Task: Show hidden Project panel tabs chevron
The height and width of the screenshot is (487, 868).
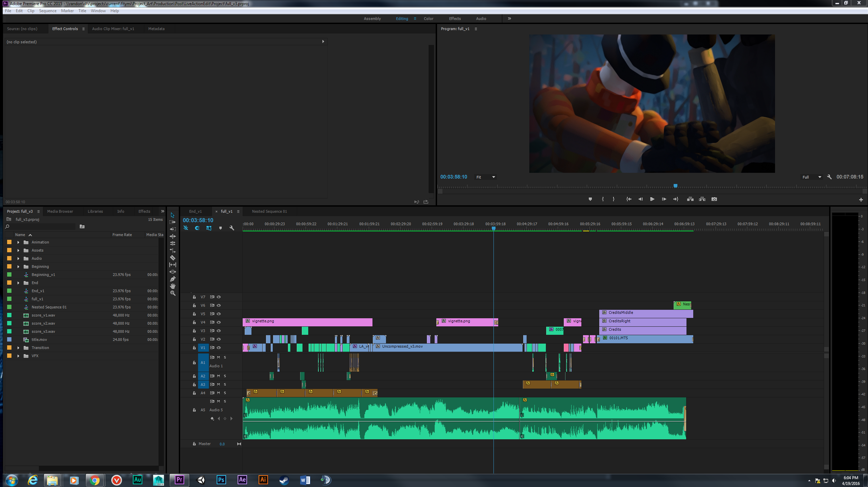Action: (x=163, y=211)
